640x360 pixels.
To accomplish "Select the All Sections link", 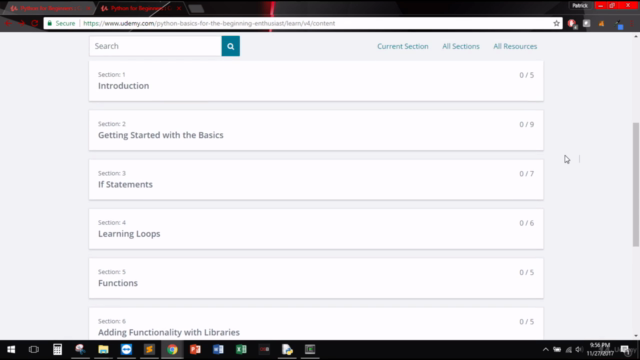I will 461,46.
